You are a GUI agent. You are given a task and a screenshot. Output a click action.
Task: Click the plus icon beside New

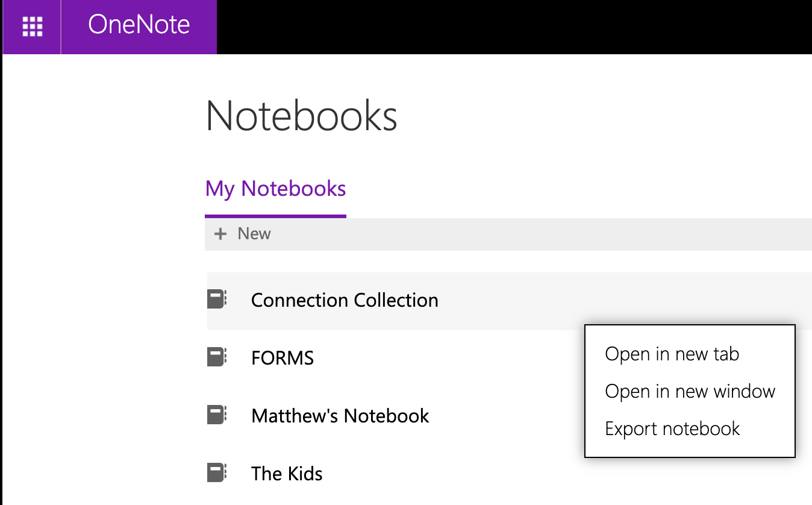pos(221,234)
